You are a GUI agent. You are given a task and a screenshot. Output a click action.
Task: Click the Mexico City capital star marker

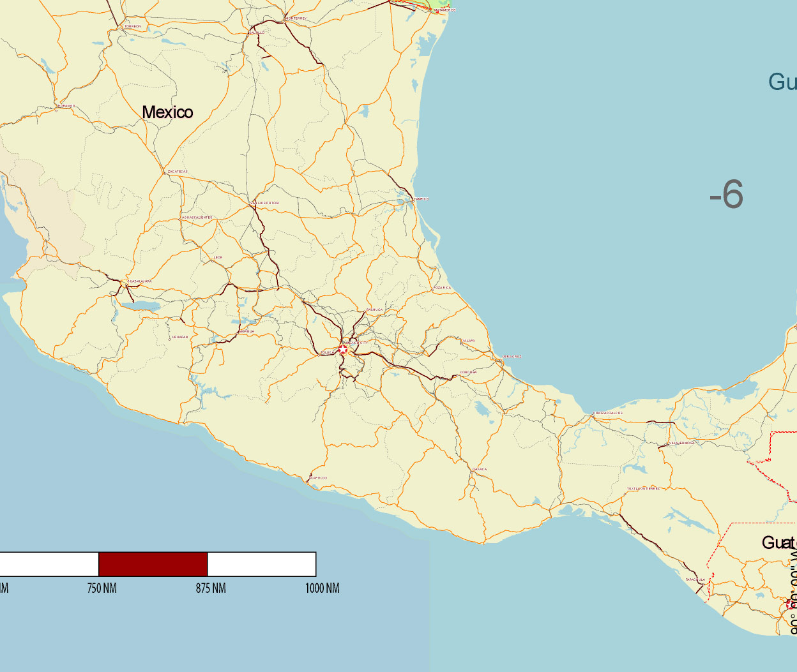[x=344, y=349]
